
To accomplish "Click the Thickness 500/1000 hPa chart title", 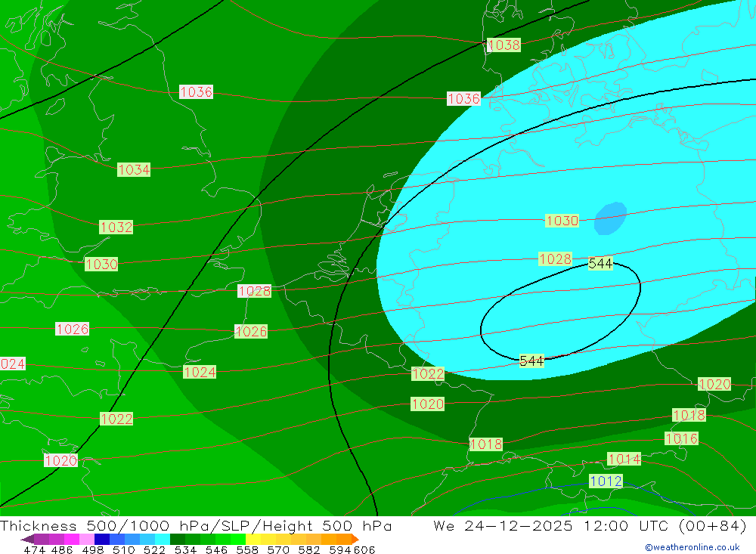I will point(196,525).
